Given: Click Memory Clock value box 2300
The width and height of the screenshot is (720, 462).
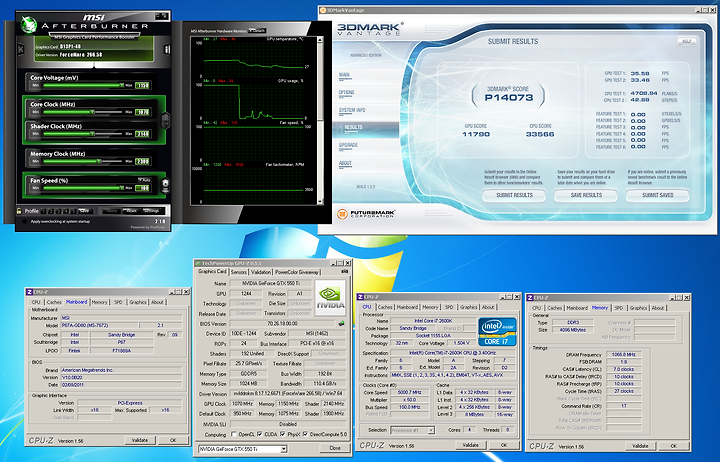Looking at the screenshot, I should click(142, 162).
